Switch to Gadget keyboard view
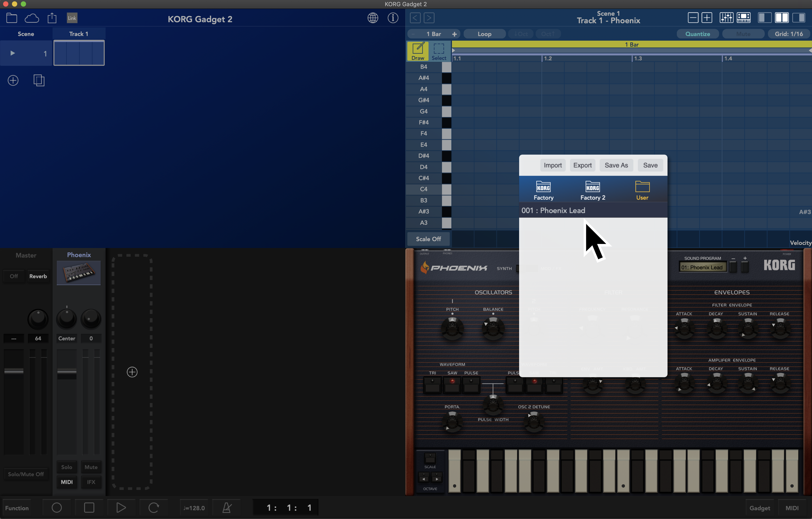 tap(759, 508)
